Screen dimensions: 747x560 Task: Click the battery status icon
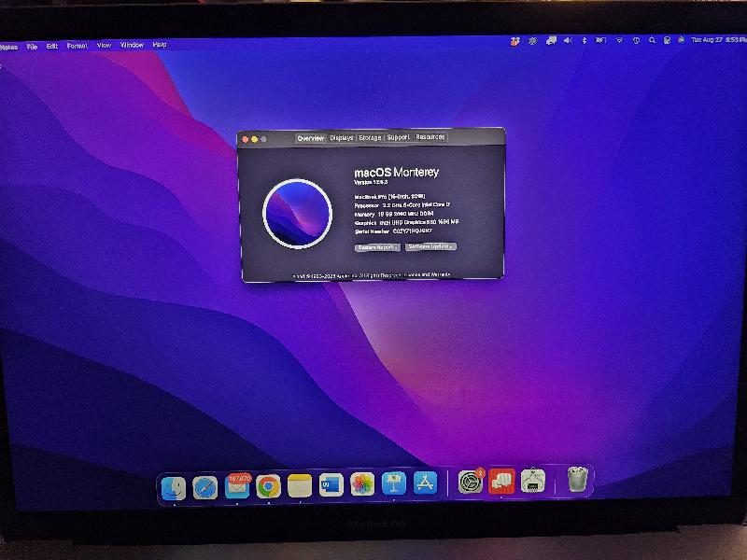(601, 40)
